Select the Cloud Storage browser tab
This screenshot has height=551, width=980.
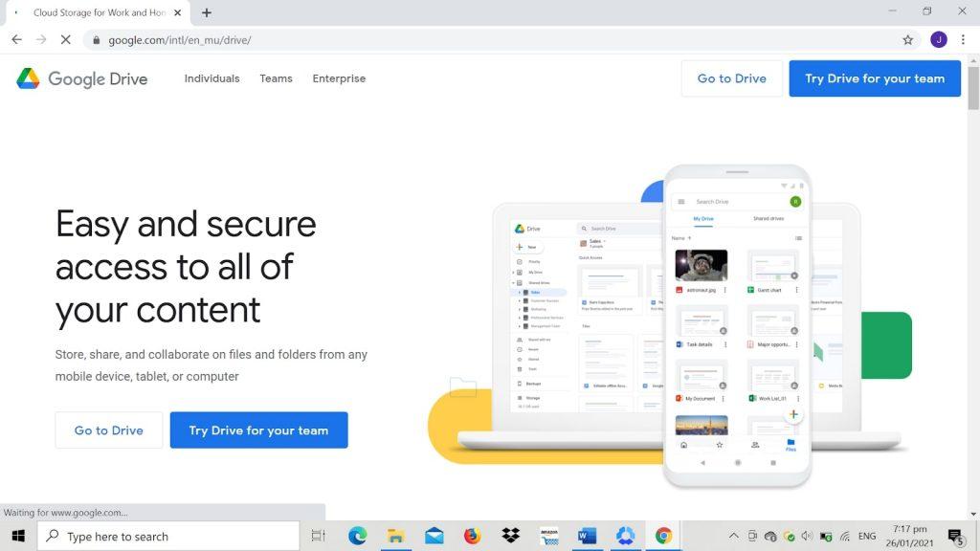(x=99, y=12)
